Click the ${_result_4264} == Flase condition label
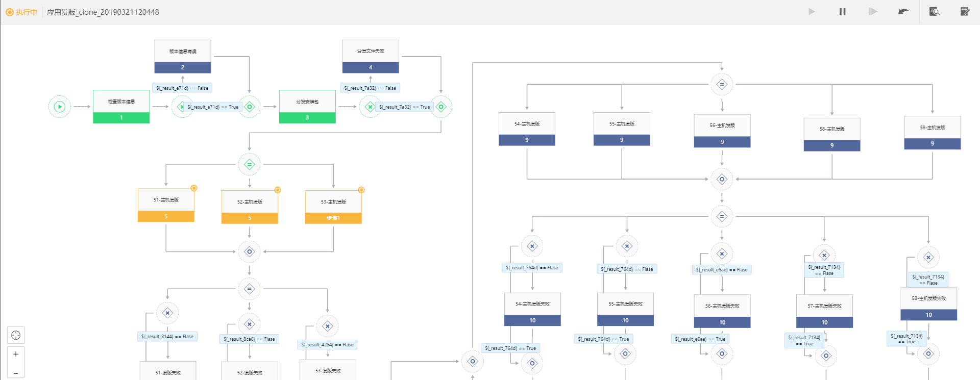The height and width of the screenshot is (380, 980). tap(327, 345)
